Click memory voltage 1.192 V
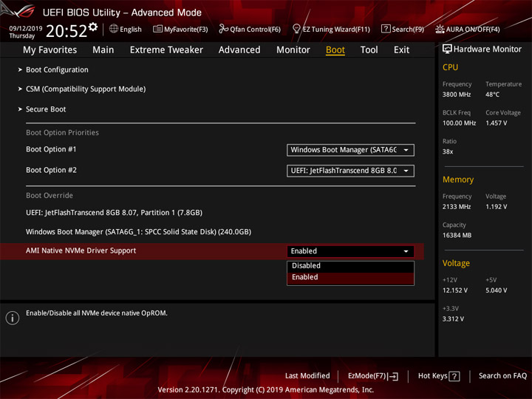This screenshot has width=532, height=399. (496, 207)
